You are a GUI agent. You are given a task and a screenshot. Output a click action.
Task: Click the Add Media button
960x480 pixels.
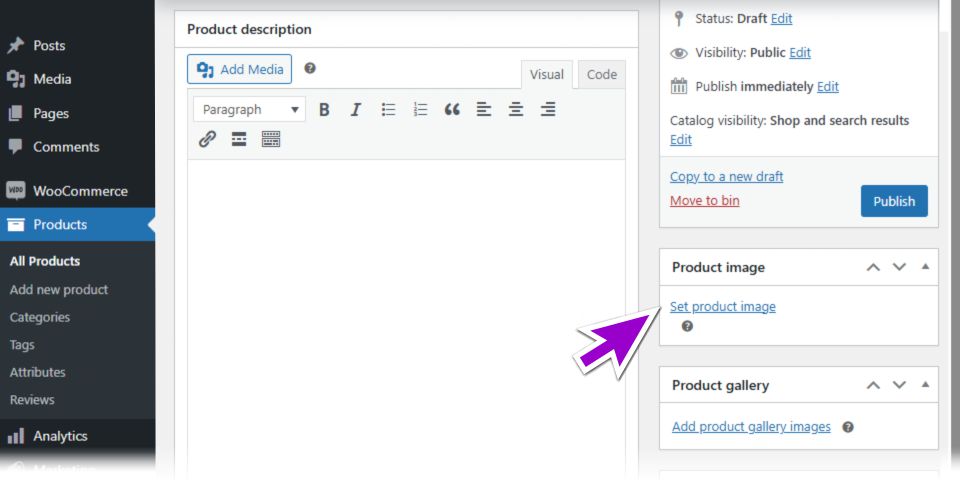point(239,69)
